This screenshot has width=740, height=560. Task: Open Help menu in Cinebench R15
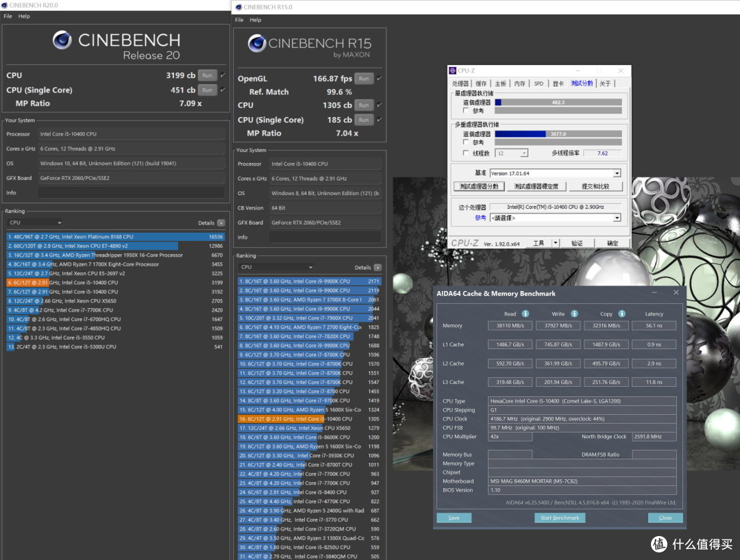coord(256,20)
